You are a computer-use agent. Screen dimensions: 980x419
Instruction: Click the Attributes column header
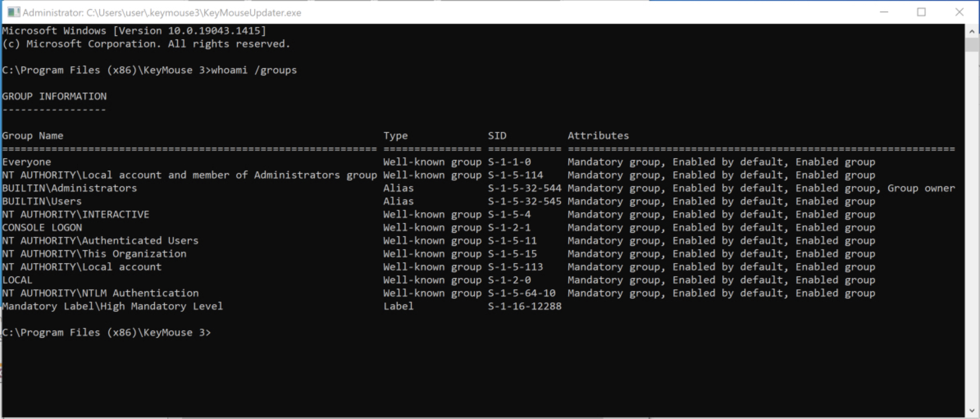click(598, 136)
